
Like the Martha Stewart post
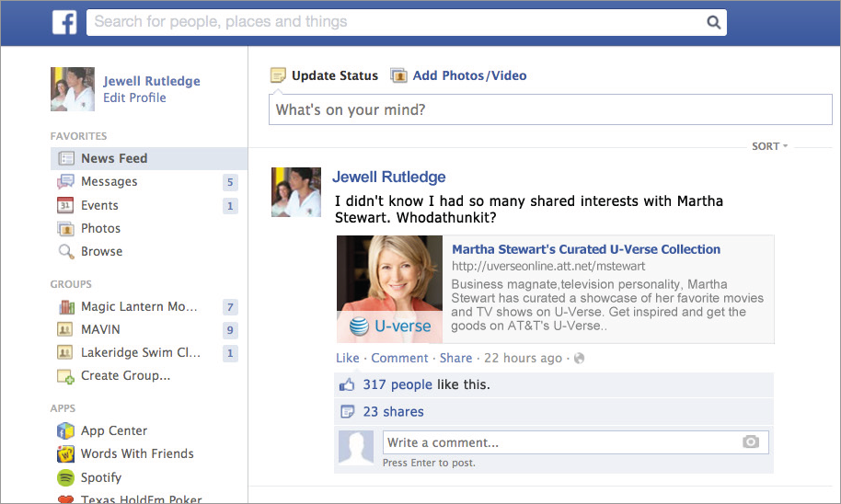click(x=348, y=358)
